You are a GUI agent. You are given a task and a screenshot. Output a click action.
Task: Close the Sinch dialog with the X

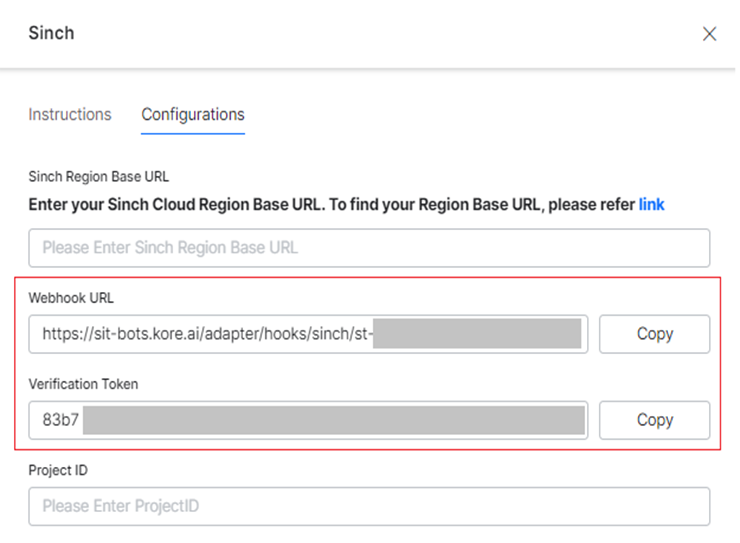[709, 34]
